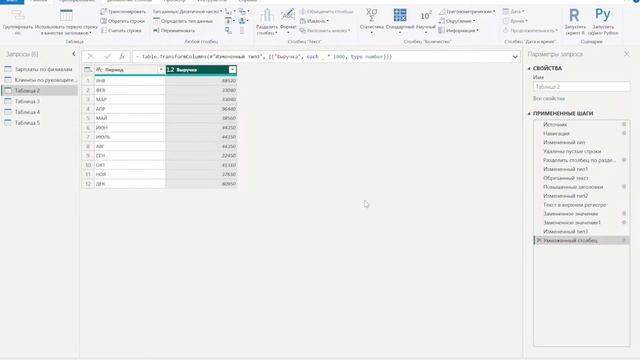
Task: Click the query Name (Имя) input field
Action: [582, 87]
